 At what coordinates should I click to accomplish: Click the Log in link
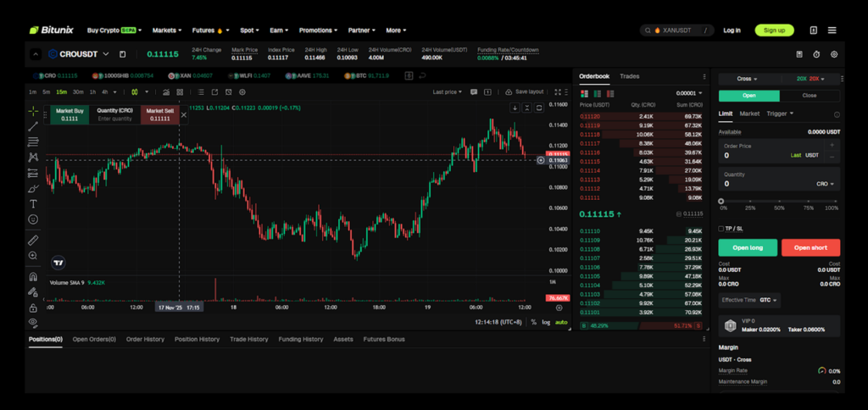(732, 30)
